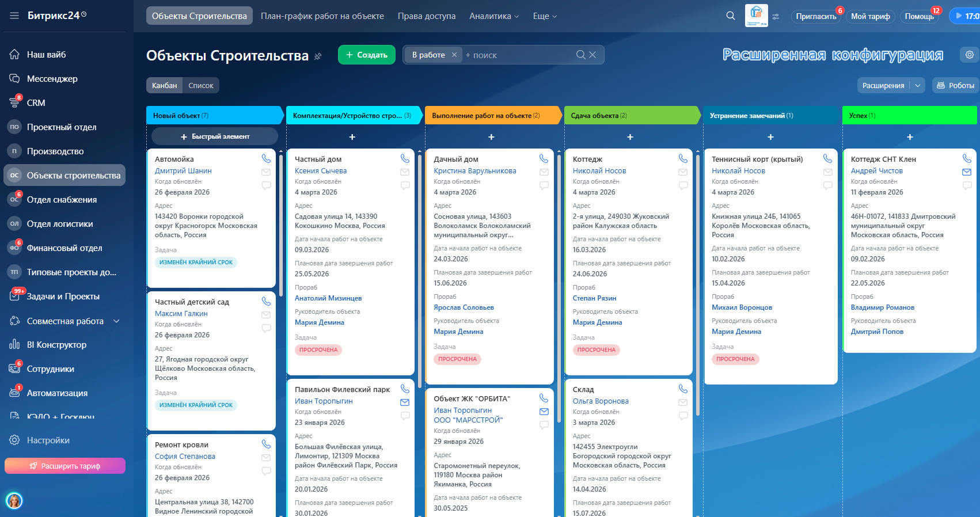Screen dimensions: 980x517
Task: Add item in Комплектация/Устройство column
Action: pyautogui.click(x=352, y=137)
